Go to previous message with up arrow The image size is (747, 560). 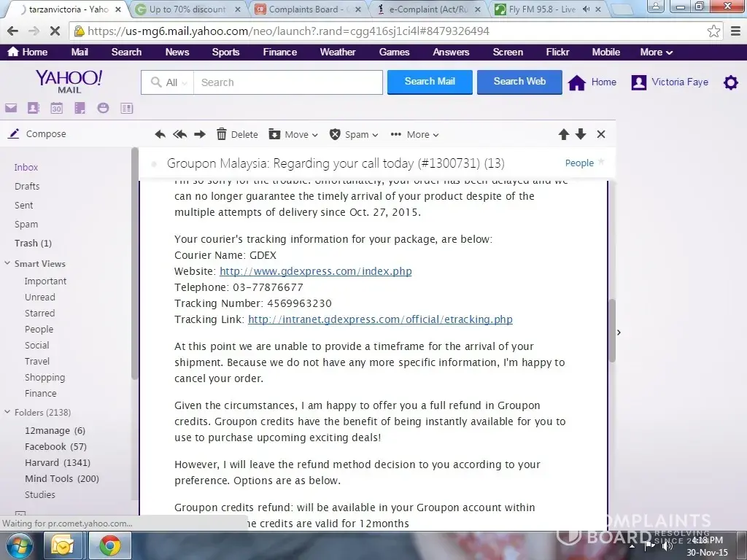(563, 134)
